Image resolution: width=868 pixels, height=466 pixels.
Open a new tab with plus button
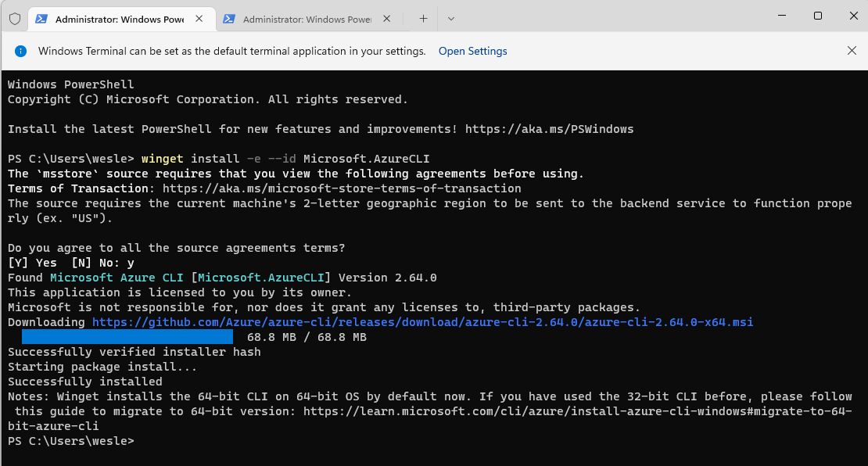pos(424,19)
